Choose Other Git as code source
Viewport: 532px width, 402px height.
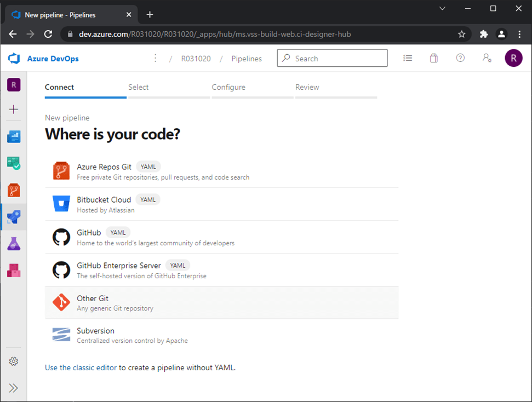[x=222, y=303]
